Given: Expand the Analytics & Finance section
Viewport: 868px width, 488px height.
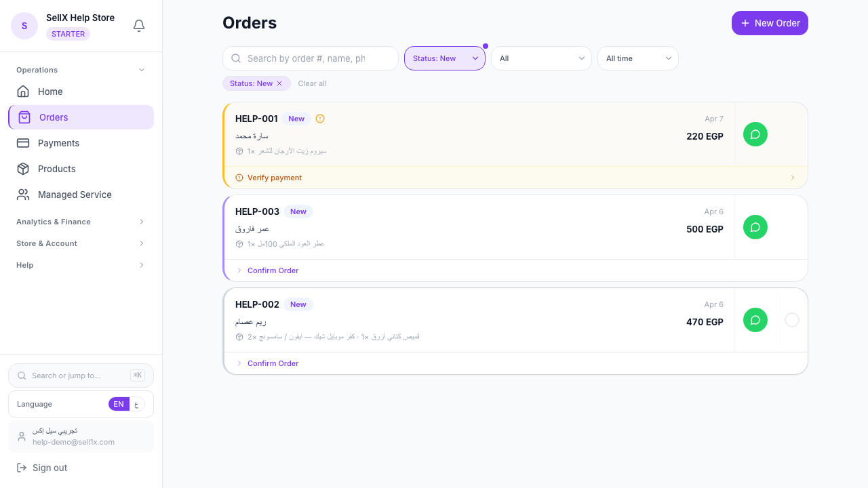Looking at the screenshot, I should click(81, 222).
